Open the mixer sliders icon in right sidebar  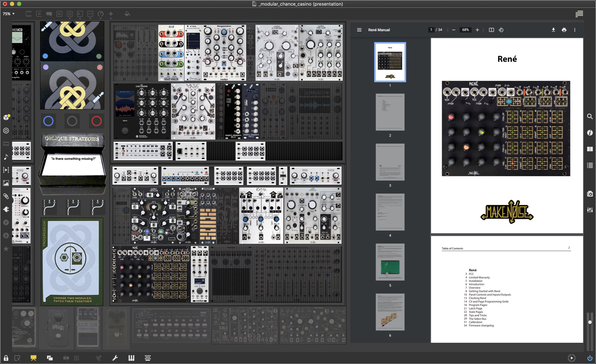(x=590, y=210)
